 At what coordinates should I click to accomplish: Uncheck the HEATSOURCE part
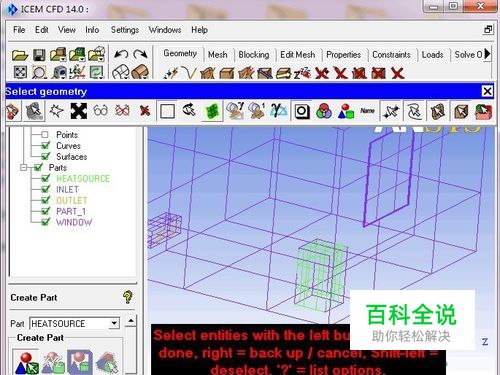click(x=46, y=178)
